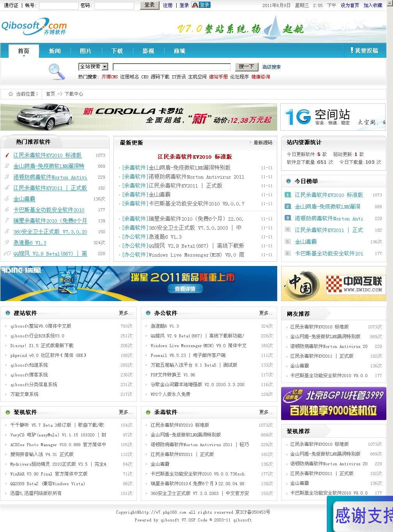Open the red headline 江民杀毒软件KV2010 标准版
This screenshot has height=532, width=393.
point(195,157)
